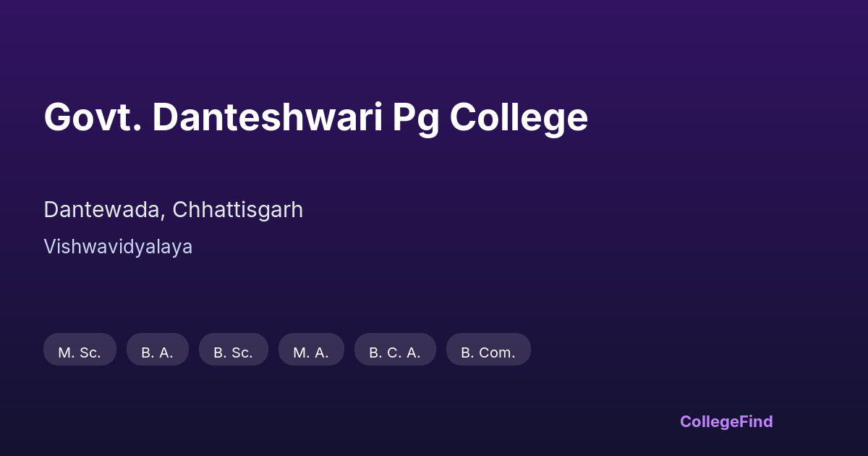Click the word College in the heading
Viewport: 868px width, 456px height.
click(519, 117)
